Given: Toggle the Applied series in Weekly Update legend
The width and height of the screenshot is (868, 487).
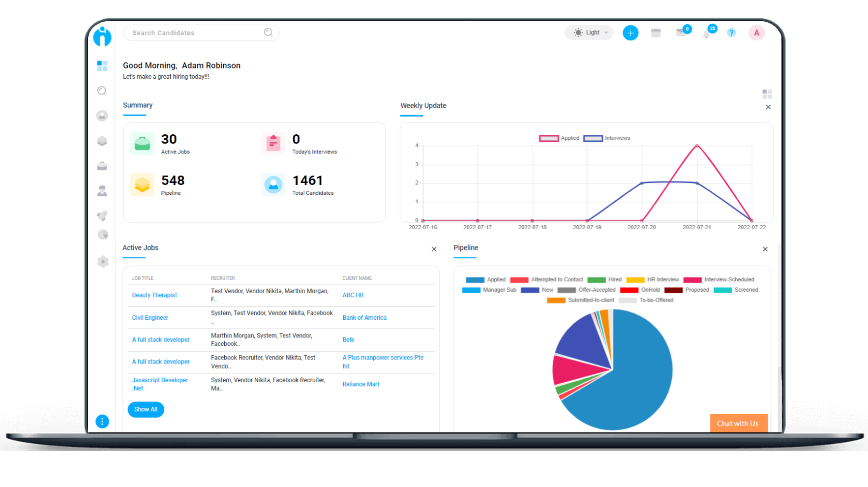Looking at the screenshot, I should coord(560,138).
